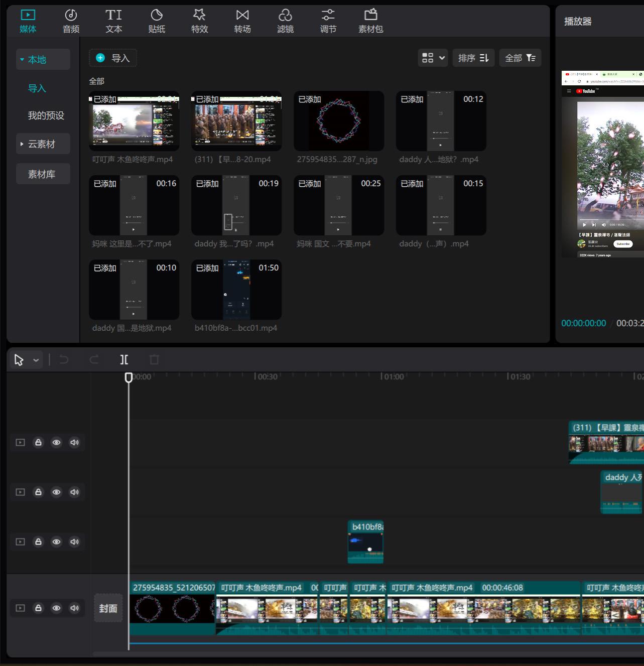Open 我的预设 my presets
644x666 pixels.
[46, 115]
